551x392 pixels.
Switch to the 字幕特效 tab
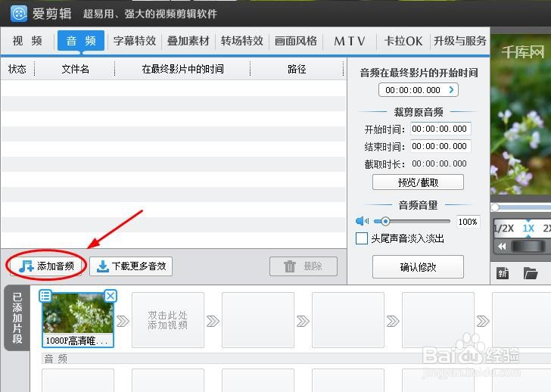(135, 41)
